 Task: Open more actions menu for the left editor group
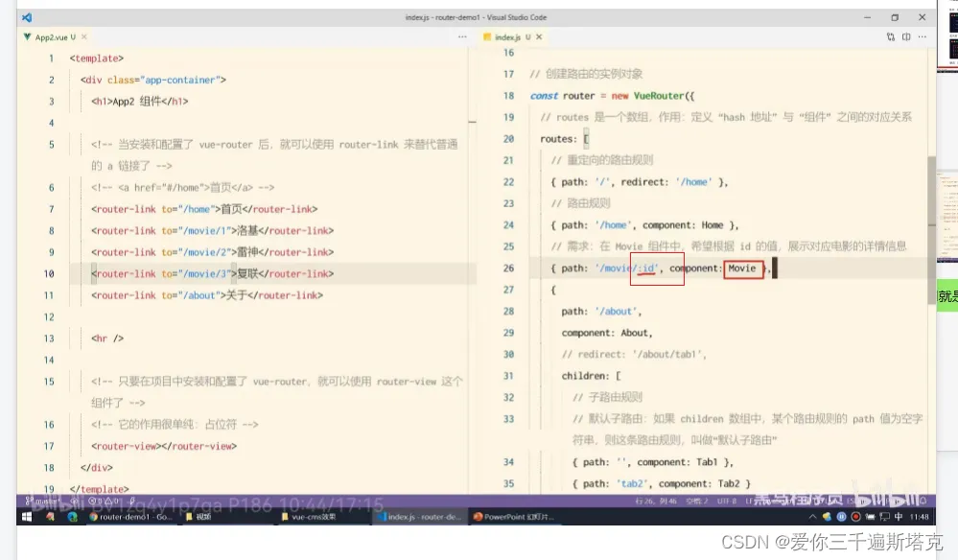pos(462,37)
